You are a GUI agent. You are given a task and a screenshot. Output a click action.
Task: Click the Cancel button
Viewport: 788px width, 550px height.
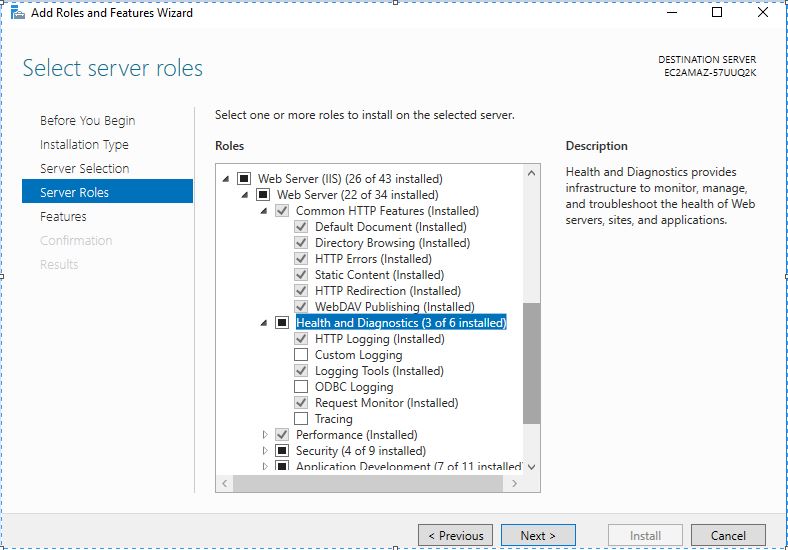[728, 535]
